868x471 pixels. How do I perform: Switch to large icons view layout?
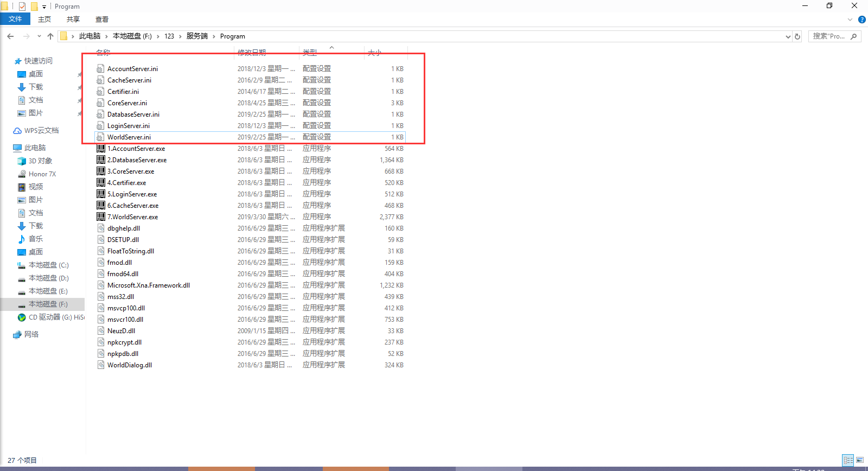[860, 460]
